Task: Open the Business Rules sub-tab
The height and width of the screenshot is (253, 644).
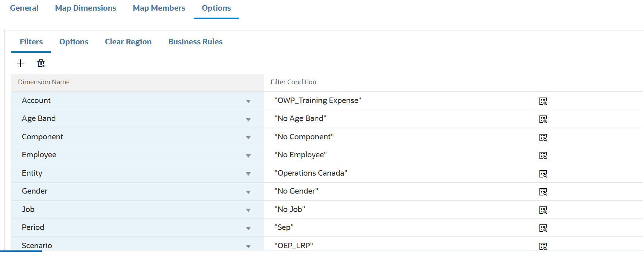Action: point(195,42)
